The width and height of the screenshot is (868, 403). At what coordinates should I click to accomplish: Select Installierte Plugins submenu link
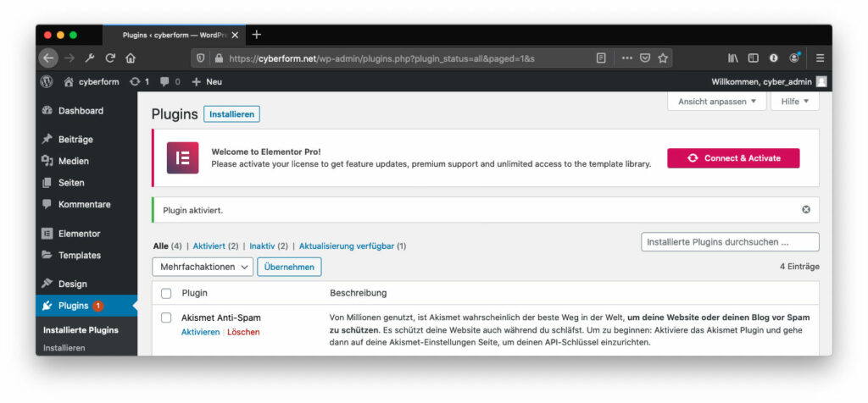point(81,330)
